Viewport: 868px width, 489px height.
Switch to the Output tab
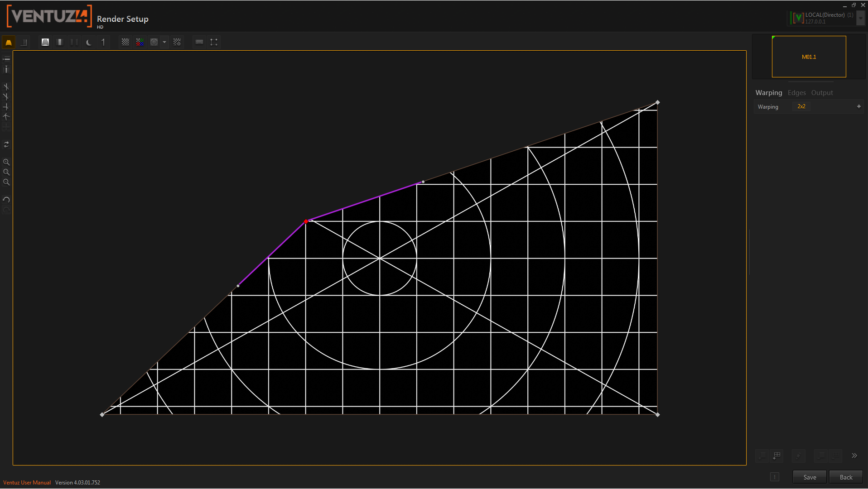point(822,93)
